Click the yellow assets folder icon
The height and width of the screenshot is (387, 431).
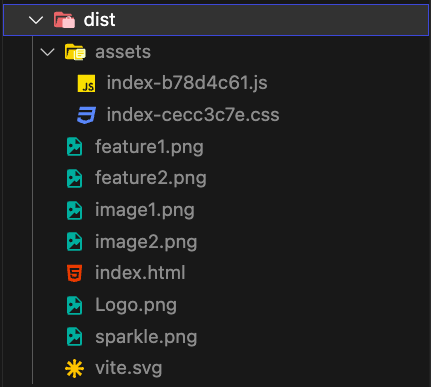tap(75, 52)
